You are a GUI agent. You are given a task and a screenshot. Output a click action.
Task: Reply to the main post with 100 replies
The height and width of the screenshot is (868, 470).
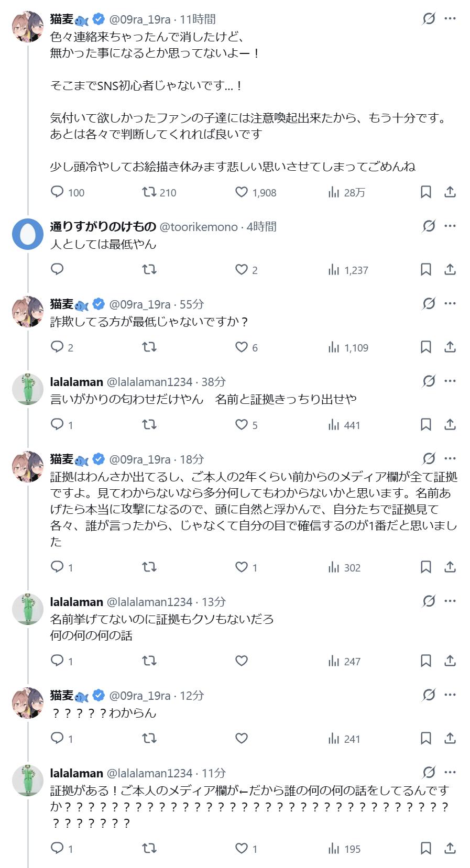tap(57, 192)
